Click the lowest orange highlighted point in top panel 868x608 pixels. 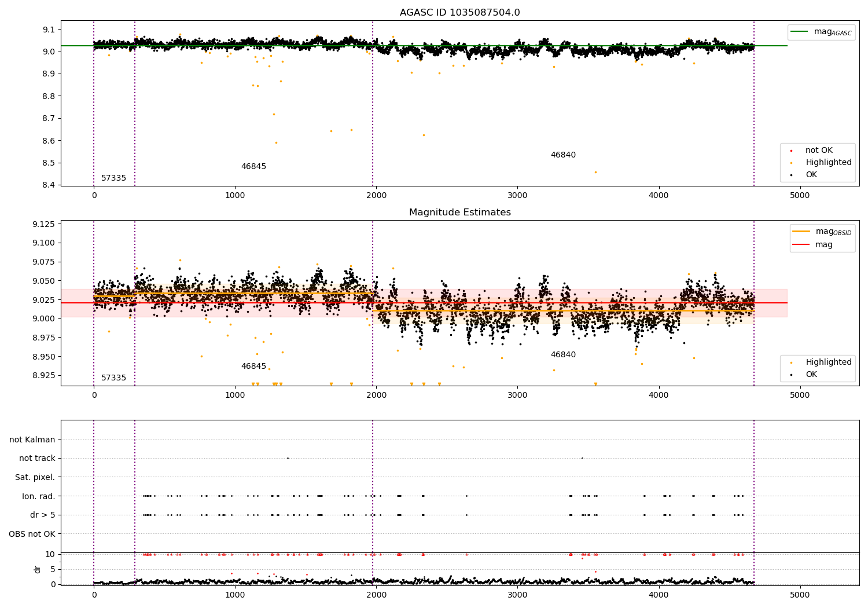point(595,172)
